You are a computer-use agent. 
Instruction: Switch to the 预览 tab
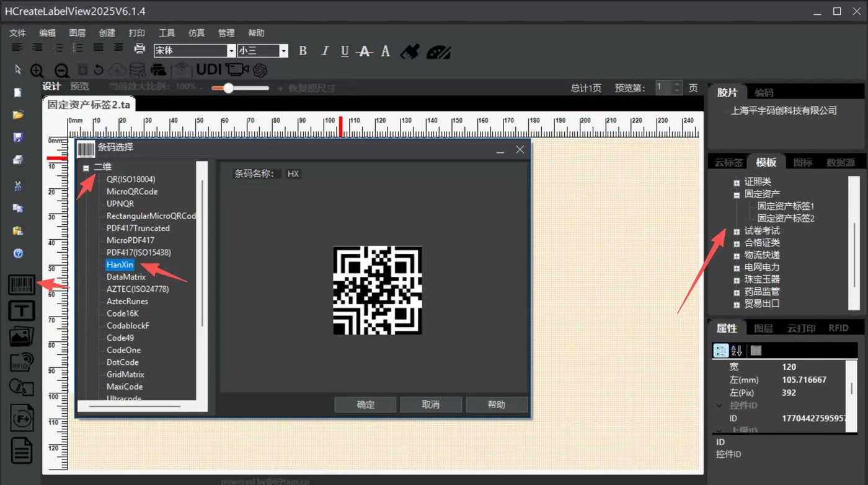click(79, 87)
